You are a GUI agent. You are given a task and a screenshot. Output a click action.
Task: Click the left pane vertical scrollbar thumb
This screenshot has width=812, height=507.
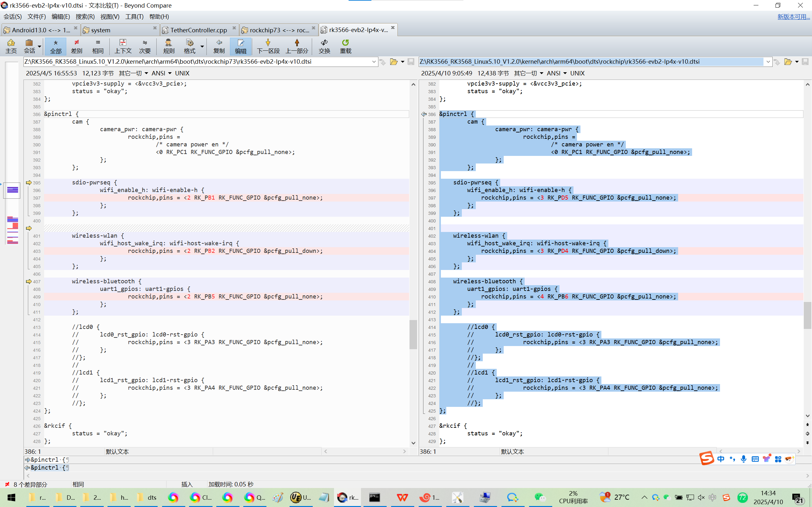coord(413,334)
